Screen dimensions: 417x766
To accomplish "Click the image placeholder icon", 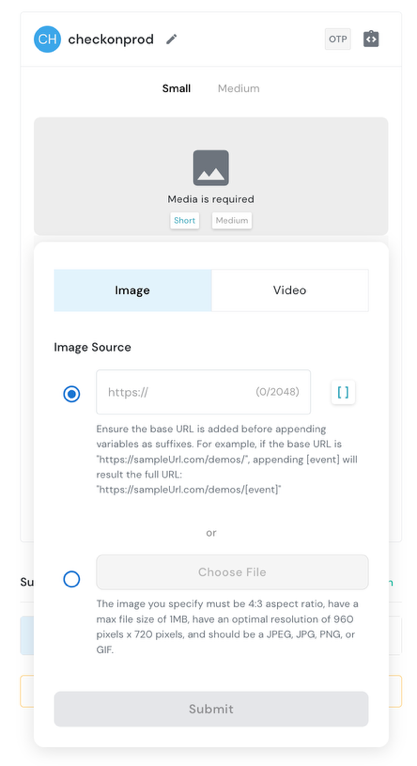I will (211, 168).
